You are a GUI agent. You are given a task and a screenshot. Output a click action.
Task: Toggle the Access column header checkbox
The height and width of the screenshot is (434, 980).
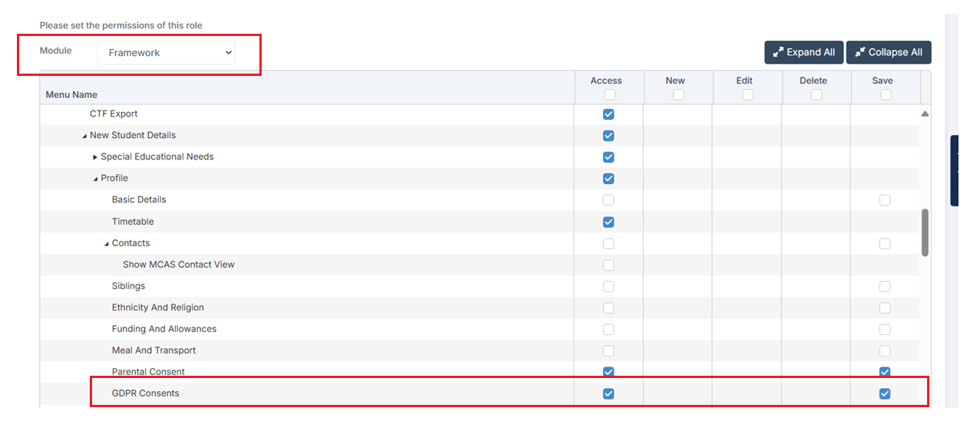(609, 95)
